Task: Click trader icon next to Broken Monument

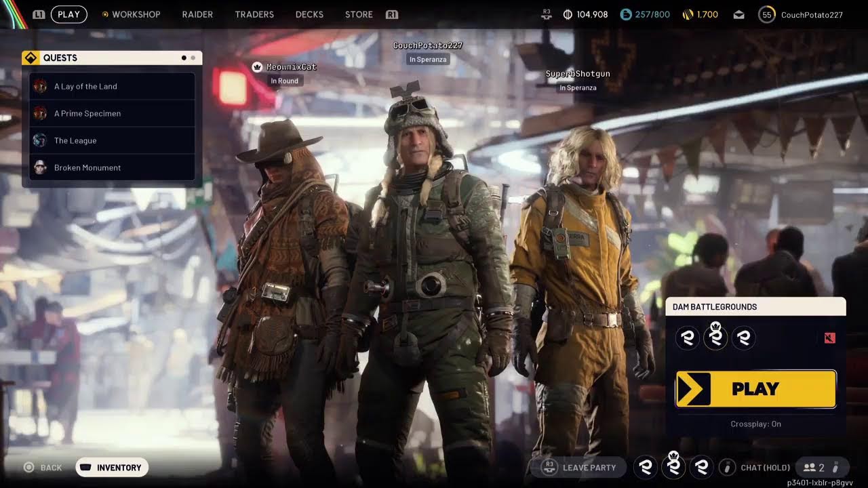Action: [40, 167]
